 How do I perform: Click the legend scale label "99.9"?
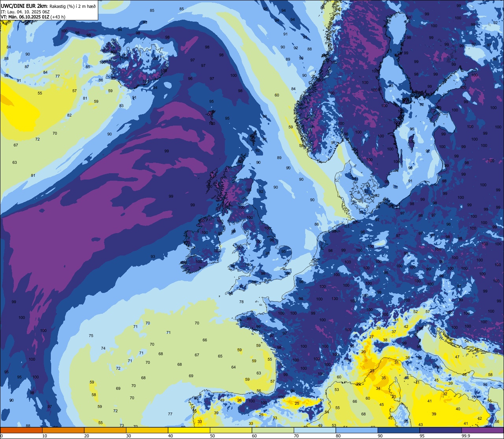466,436
